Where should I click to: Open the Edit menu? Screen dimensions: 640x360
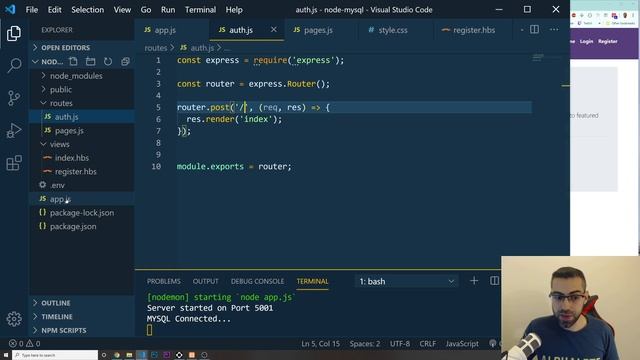tap(54, 9)
